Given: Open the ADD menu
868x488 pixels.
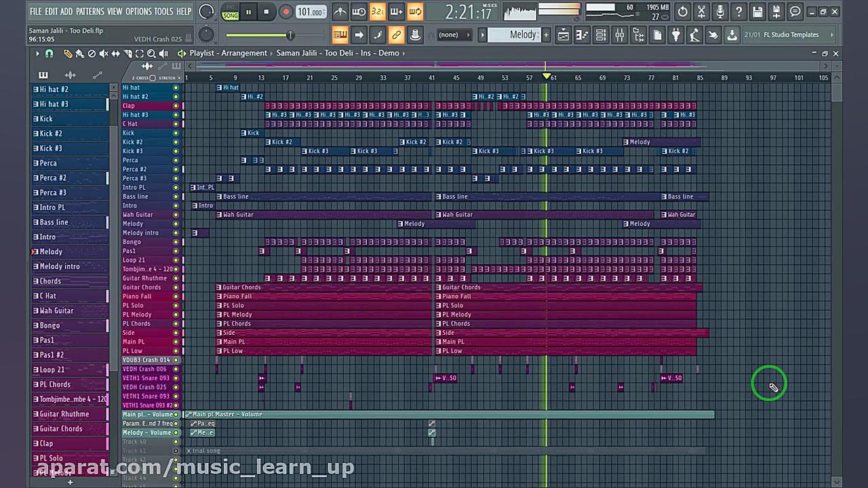Looking at the screenshot, I should (x=66, y=12).
